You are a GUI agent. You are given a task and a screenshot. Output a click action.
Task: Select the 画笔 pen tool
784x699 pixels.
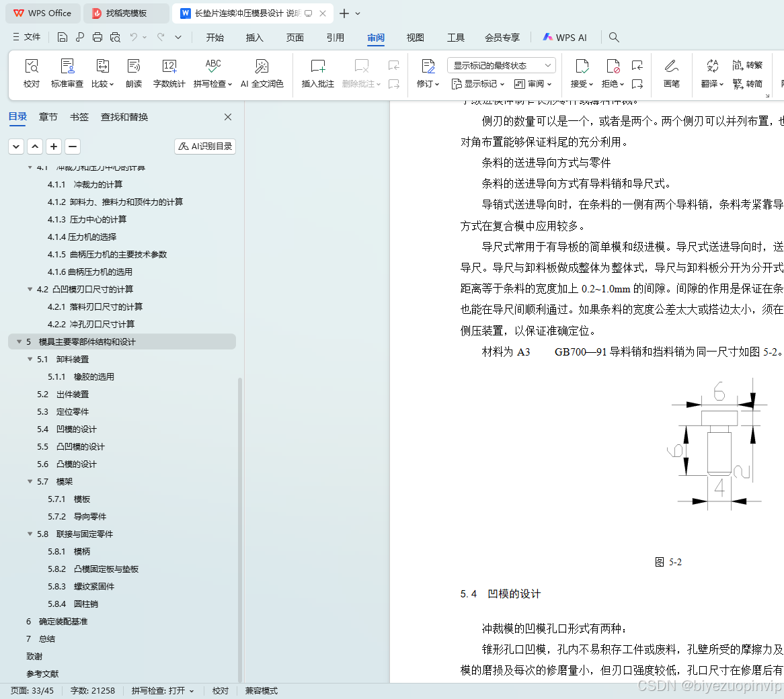[672, 73]
